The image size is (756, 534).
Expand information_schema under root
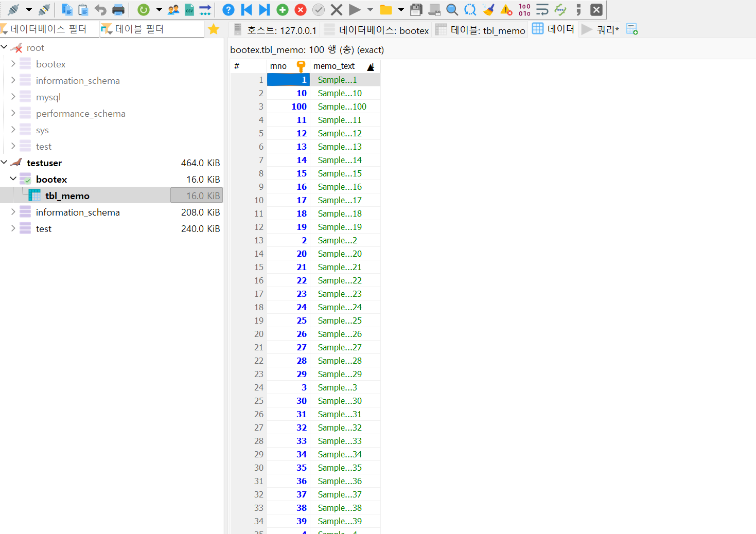coord(13,80)
